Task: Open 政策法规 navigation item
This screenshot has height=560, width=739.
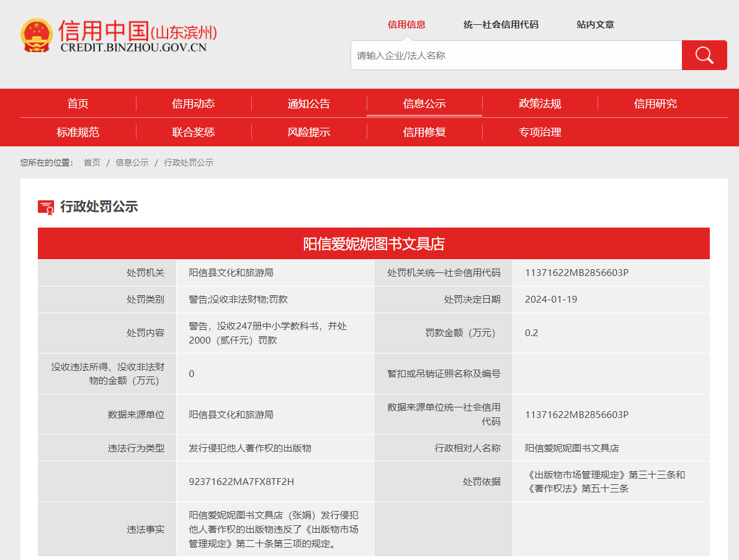Action: coord(540,104)
